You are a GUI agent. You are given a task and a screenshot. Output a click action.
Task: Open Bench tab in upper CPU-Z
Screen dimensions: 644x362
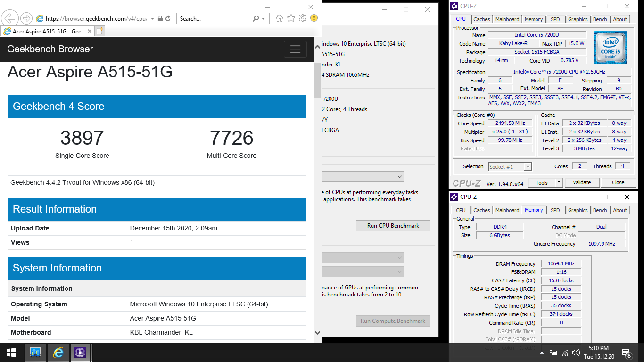pos(600,19)
